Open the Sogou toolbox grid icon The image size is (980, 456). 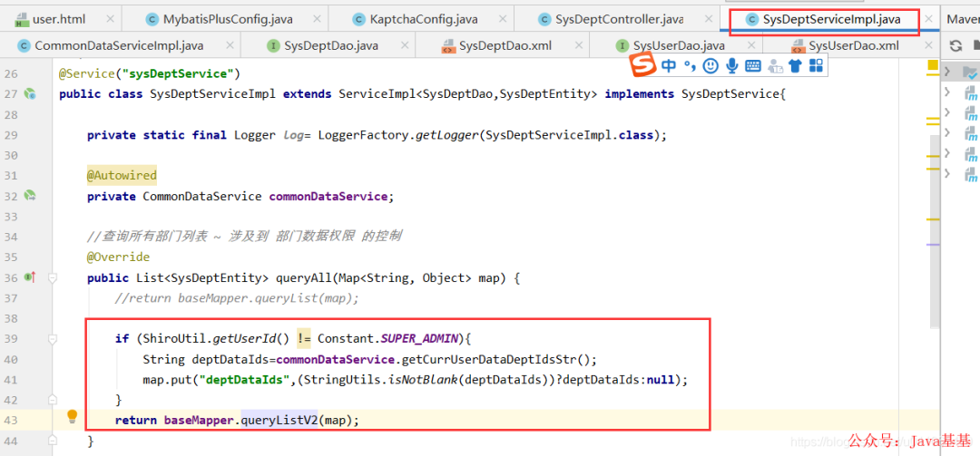pyautogui.click(x=816, y=65)
